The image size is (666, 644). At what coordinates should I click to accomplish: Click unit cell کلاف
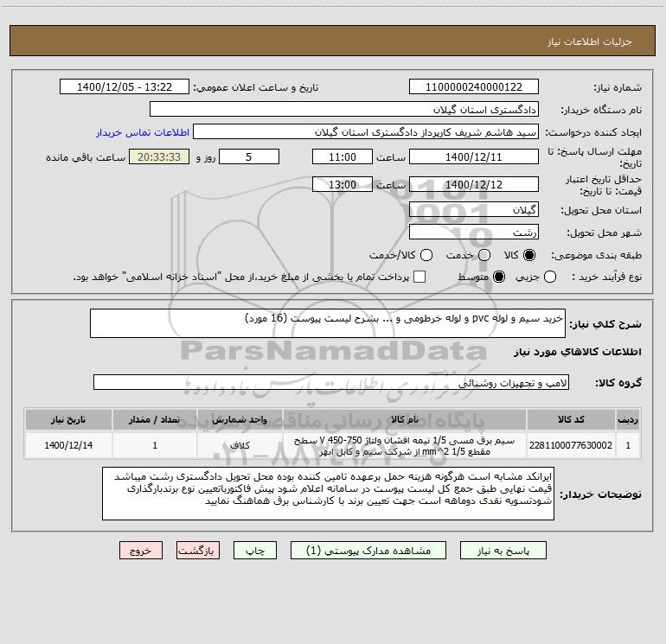(240, 445)
